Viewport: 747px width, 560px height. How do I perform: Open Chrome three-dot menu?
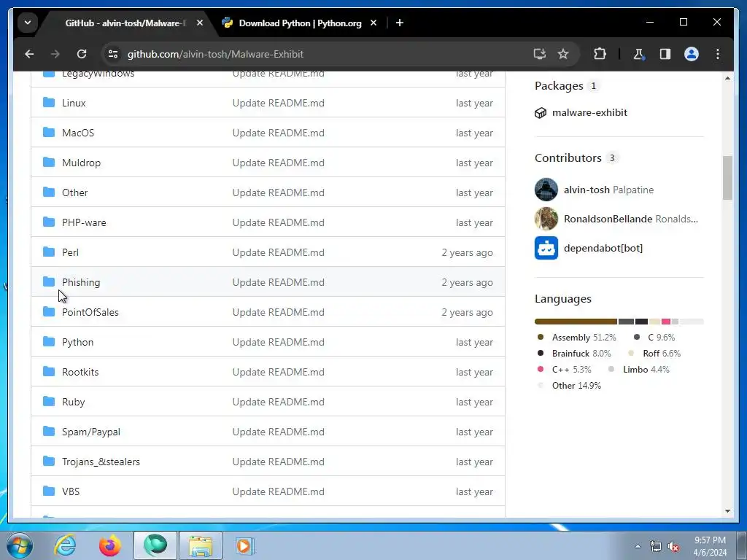tap(718, 54)
